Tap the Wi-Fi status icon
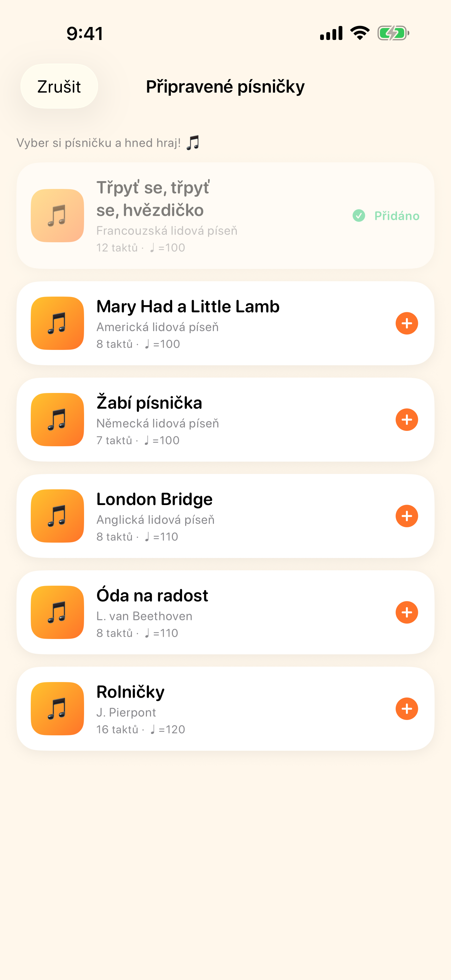This screenshot has height=980, width=451. point(360,33)
